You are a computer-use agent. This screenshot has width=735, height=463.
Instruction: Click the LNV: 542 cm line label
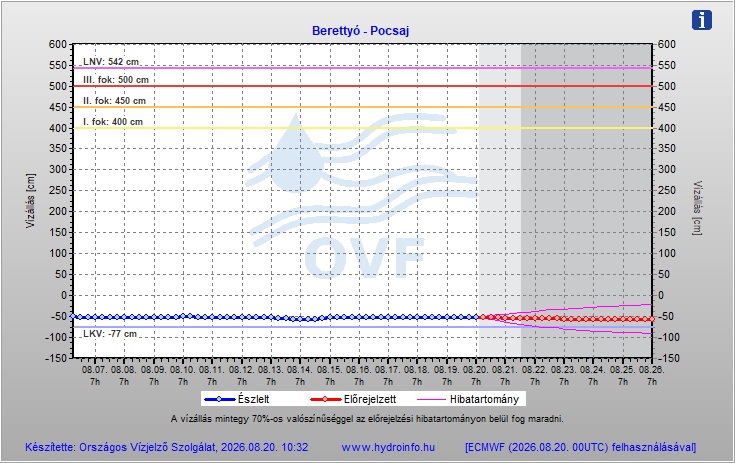tap(111, 62)
